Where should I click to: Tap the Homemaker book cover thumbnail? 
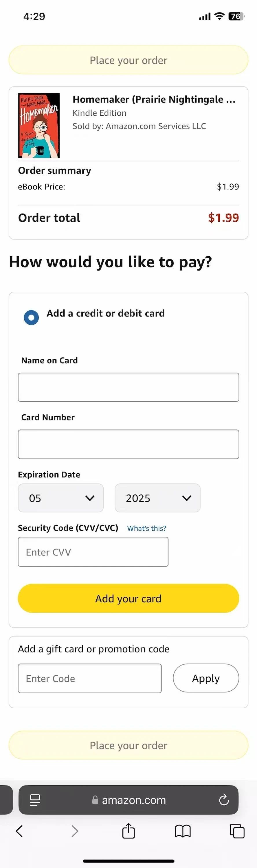pyautogui.click(x=39, y=125)
